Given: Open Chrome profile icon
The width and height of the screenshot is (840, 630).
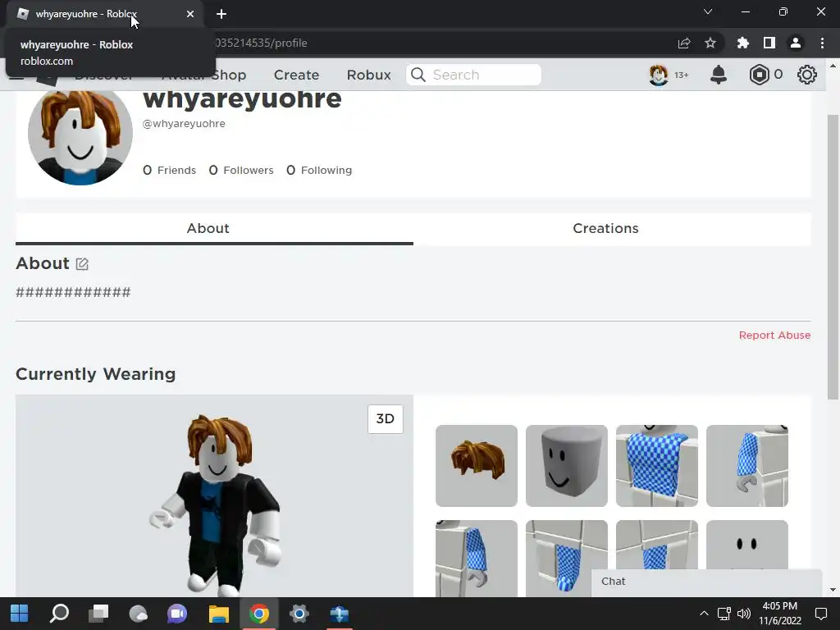Looking at the screenshot, I should pyautogui.click(x=796, y=43).
